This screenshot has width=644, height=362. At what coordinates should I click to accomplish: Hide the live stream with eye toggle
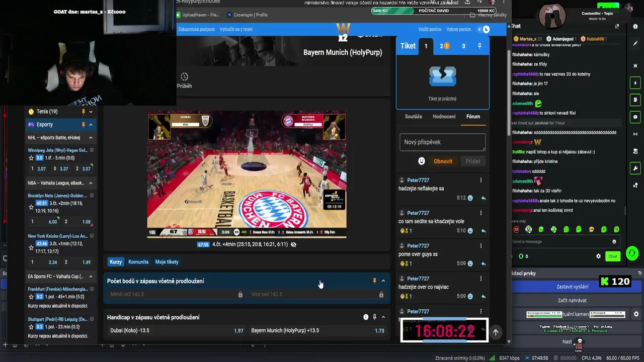coord(293,244)
